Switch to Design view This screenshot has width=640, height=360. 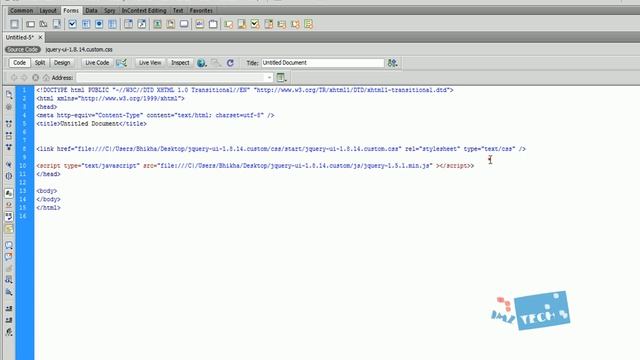coord(62,63)
